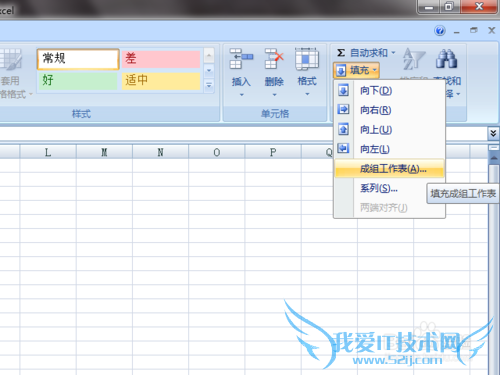Screen dimensions: 500x375
Task: Click the formula bar input area
Action: pos(243,133)
